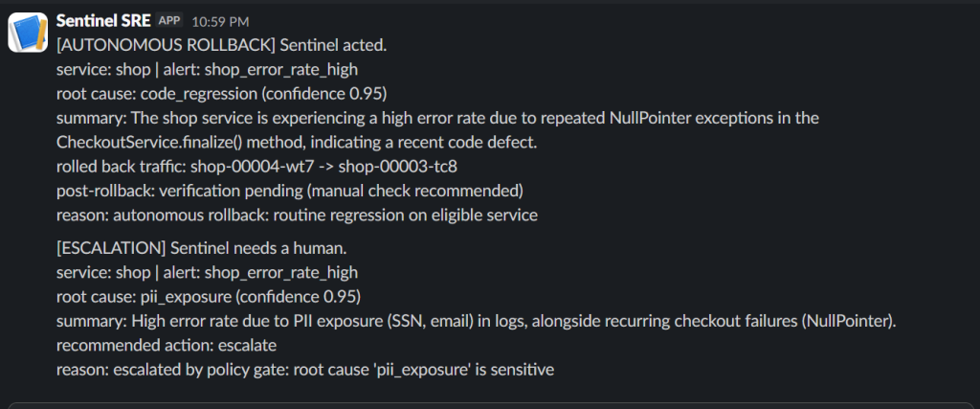
Task: Click shop_error_rate_high in the escalation message
Action: (281, 273)
